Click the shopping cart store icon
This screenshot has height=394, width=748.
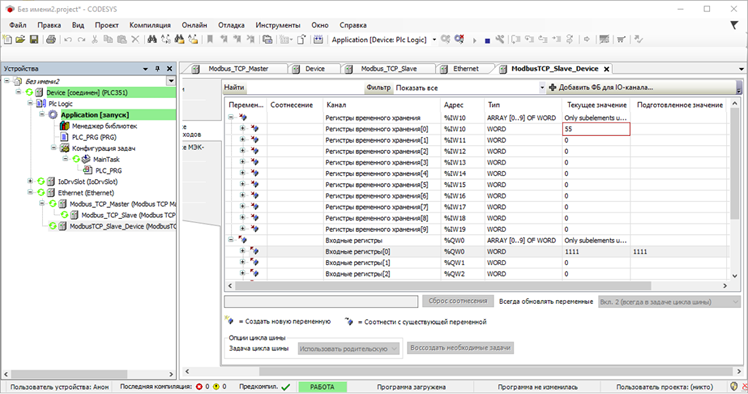[621, 40]
